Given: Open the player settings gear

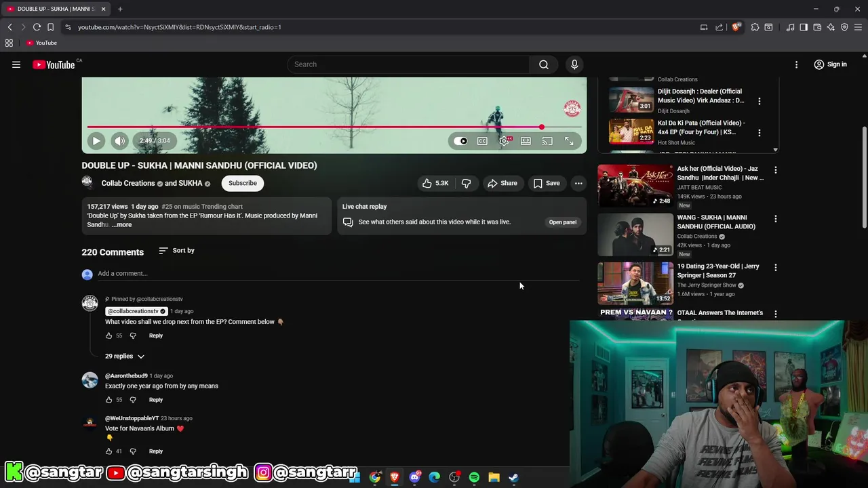Looking at the screenshot, I should click(x=504, y=141).
